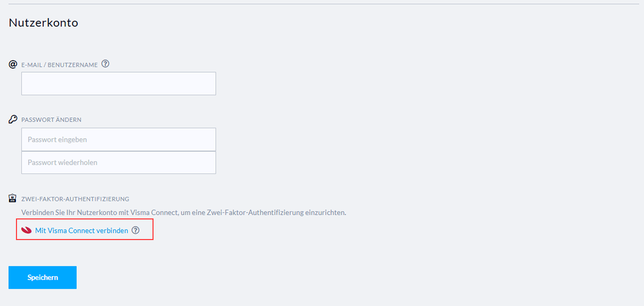Click the red Visma logo icon
This screenshot has height=306, width=644.
coord(27,230)
